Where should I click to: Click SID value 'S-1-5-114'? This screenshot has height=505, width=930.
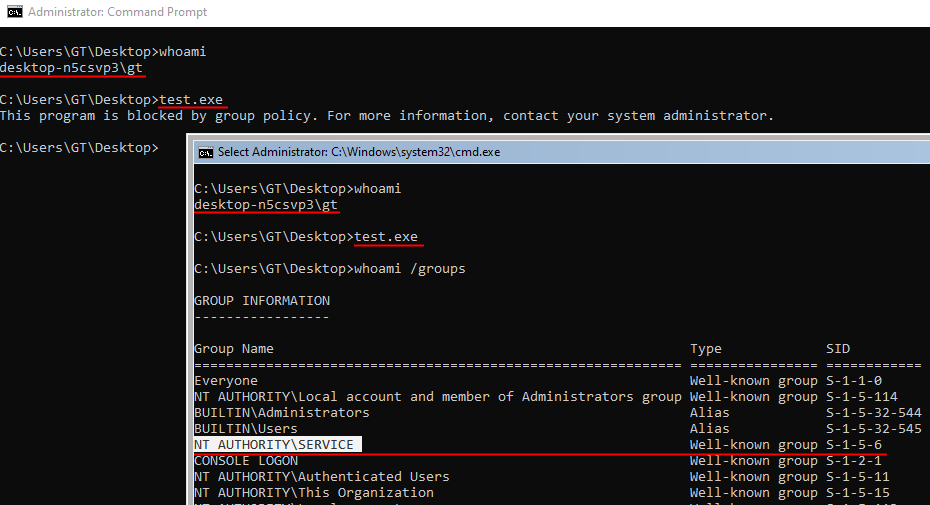(x=862, y=397)
